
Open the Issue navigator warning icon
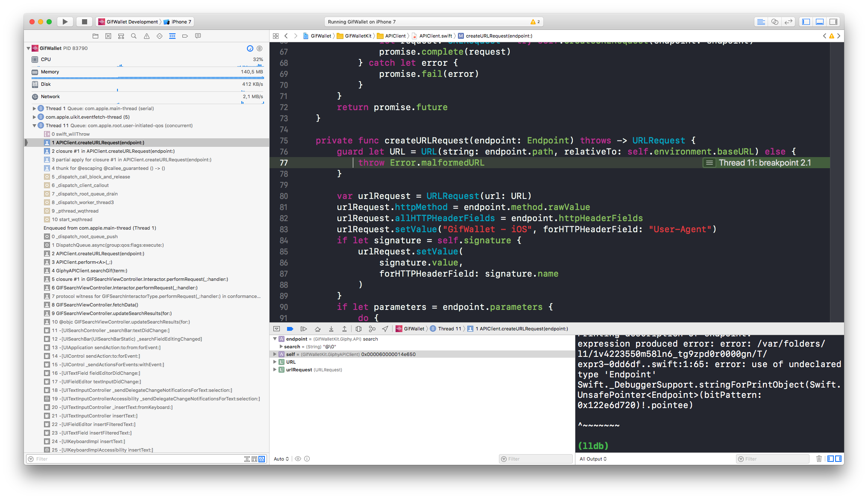click(x=147, y=36)
